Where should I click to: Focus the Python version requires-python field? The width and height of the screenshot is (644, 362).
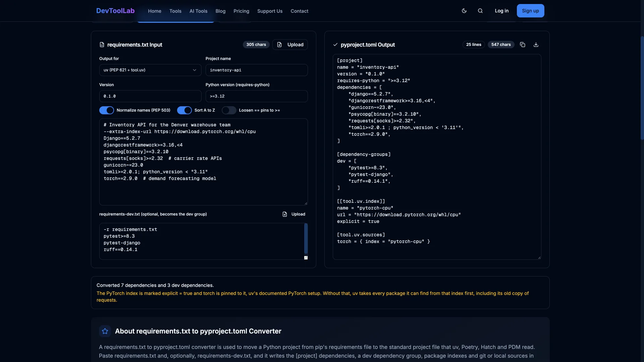[257, 96]
